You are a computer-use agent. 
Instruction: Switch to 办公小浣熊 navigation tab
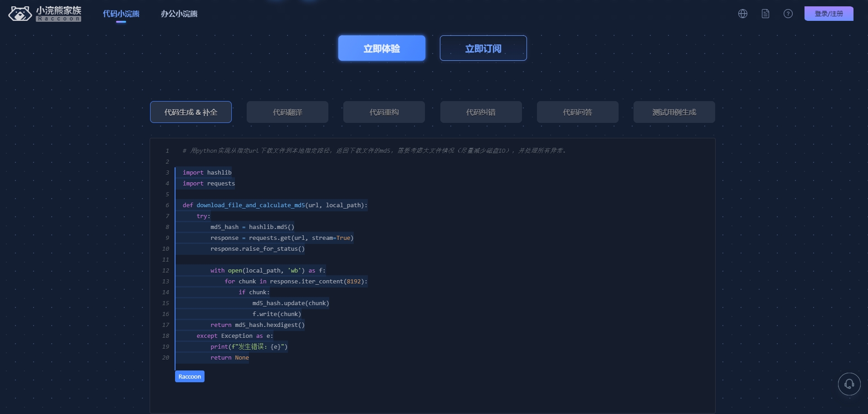pos(179,14)
